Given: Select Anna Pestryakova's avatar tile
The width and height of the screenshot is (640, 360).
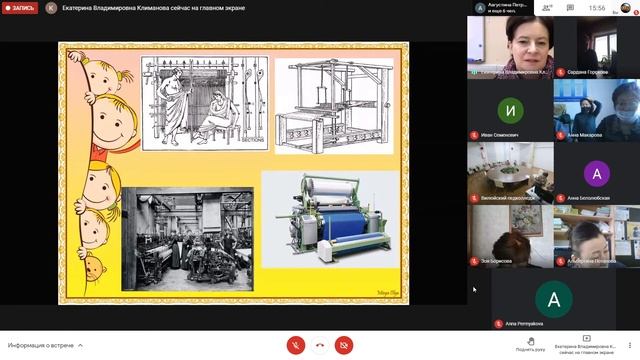Looking at the screenshot, I should click(554, 299).
